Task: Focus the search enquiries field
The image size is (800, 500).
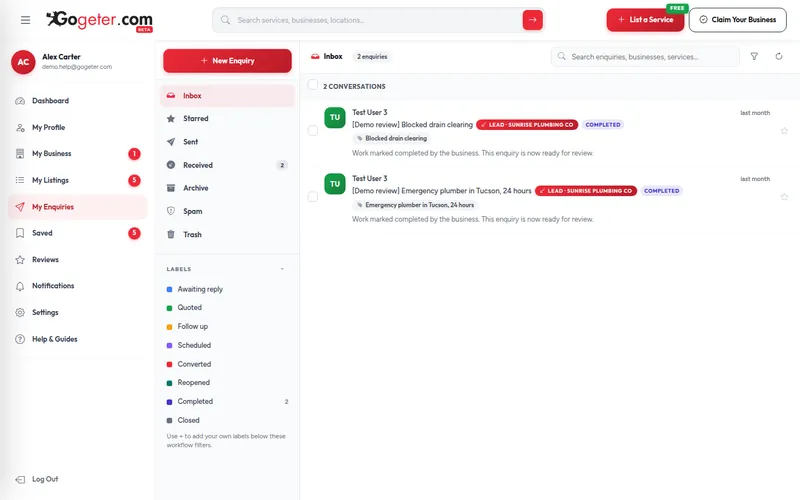Action: click(645, 57)
